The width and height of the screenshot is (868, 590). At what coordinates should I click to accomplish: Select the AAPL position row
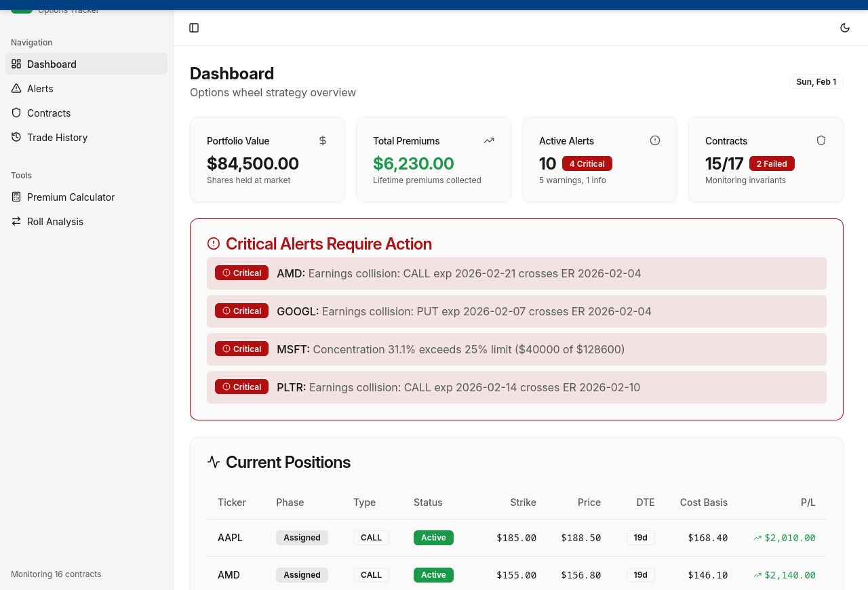516,538
